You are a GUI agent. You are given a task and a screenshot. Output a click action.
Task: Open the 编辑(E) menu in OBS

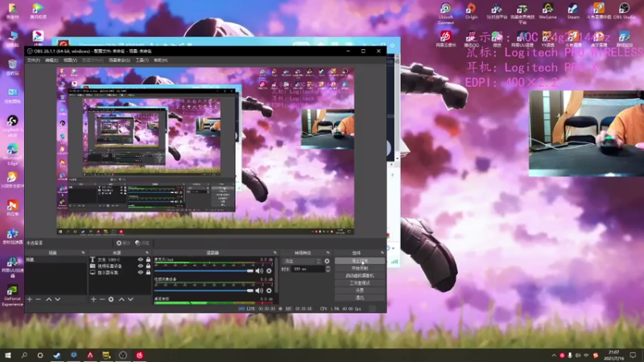[x=52, y=60]
